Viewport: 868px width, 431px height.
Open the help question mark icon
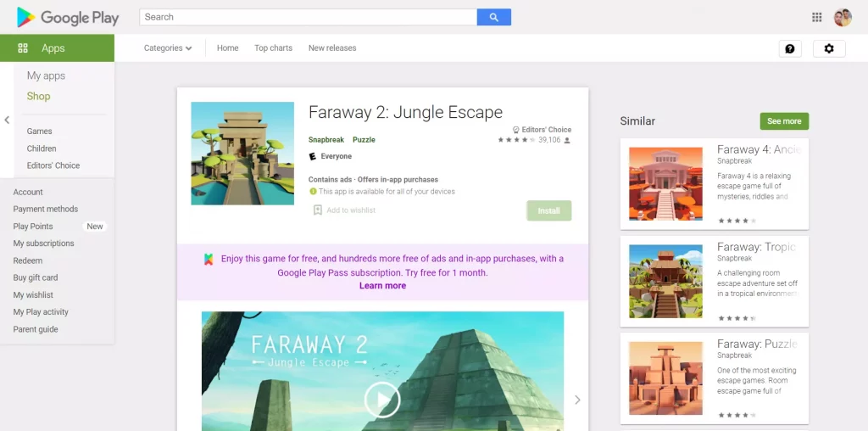point(790,48)
